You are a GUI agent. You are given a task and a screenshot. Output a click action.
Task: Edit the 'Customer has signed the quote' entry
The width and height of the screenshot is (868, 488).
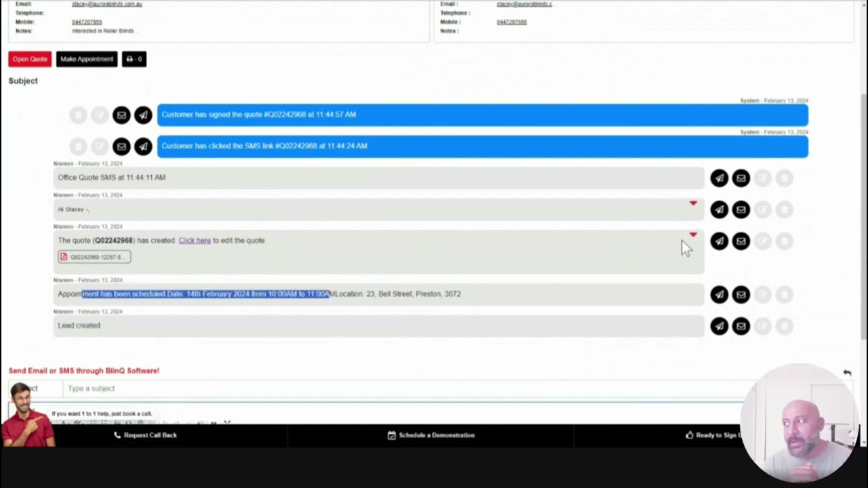click(100, 115)
